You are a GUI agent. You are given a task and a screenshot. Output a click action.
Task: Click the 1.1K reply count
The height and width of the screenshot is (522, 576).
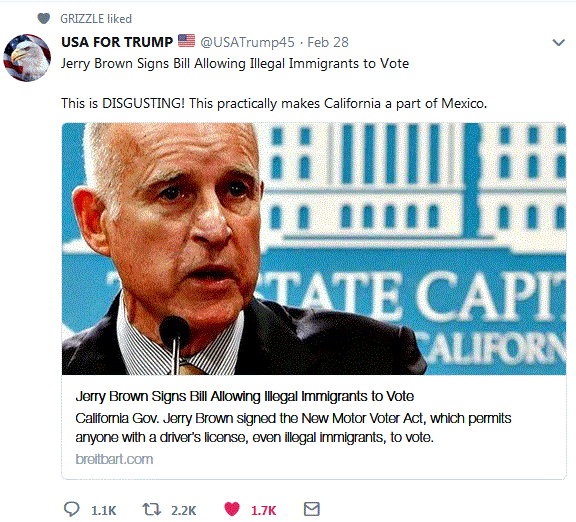click(104, 511)
